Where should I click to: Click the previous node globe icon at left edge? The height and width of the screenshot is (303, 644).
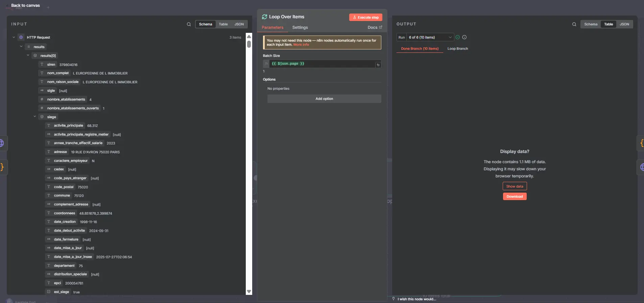point(2,143)
